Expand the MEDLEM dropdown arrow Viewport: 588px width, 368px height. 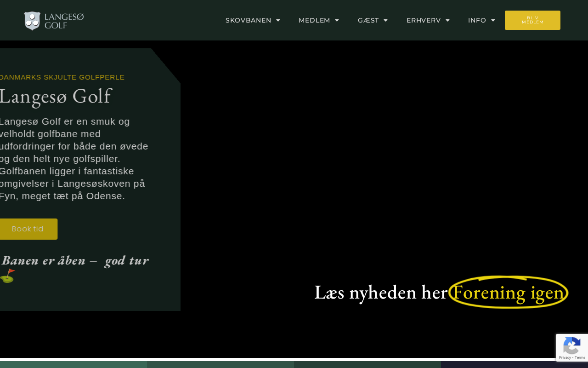[x=337, y=20]
